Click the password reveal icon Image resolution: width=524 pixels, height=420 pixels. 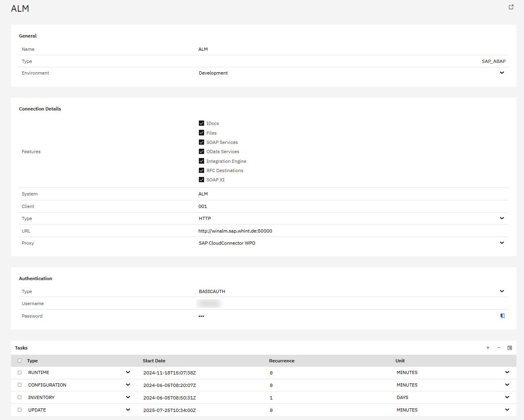pyautogui.click(x=502, y=316)
